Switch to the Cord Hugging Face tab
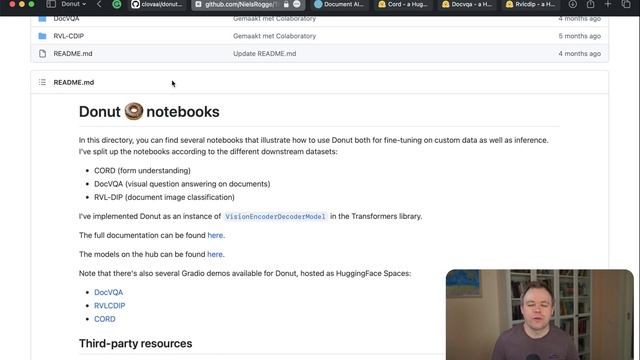The image size is (640, 360). 403,4
